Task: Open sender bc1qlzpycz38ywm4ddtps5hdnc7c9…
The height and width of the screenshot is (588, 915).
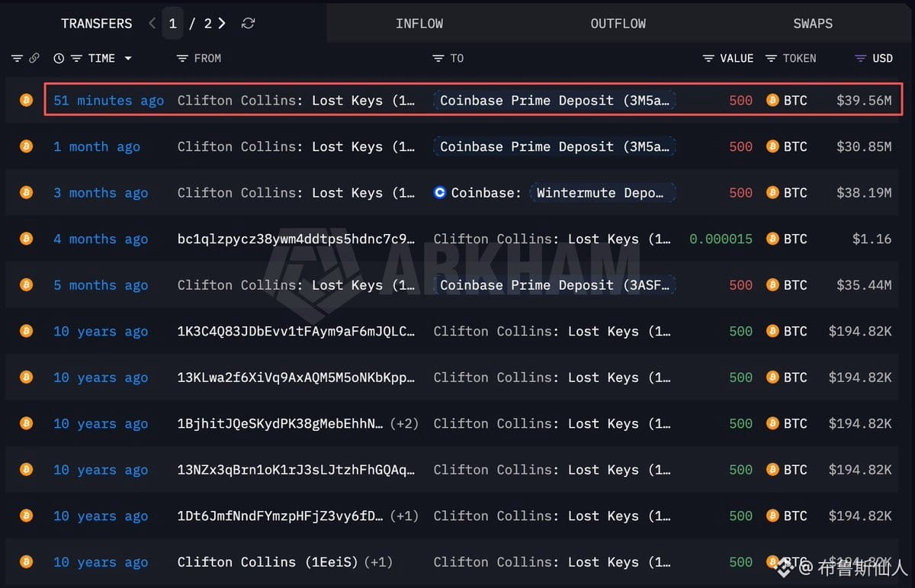Action: (297, 239)
